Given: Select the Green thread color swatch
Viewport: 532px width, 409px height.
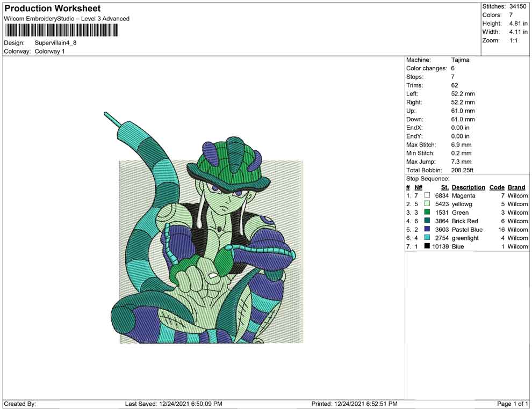Looking at the screenshot, I should [427, 212].
